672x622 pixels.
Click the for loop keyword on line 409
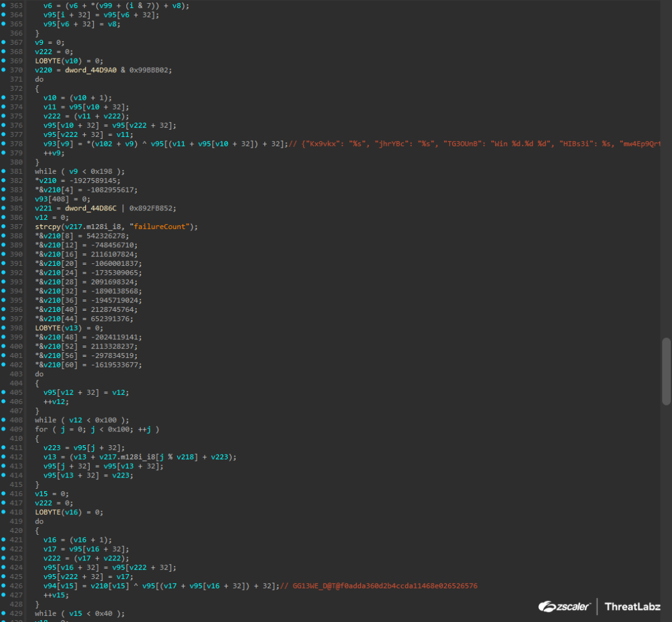(x=41, y=429)
